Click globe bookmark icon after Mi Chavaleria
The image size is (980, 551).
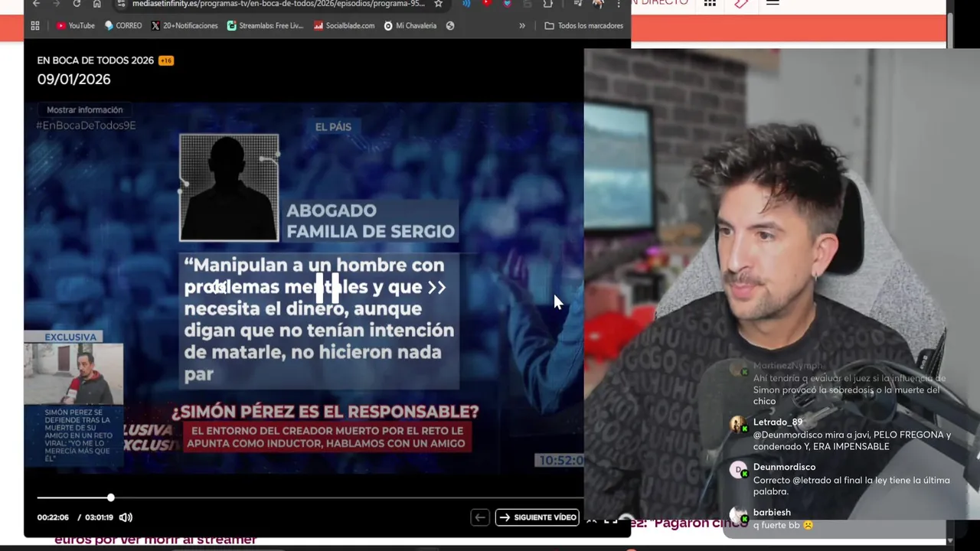[x=450, y=26]
